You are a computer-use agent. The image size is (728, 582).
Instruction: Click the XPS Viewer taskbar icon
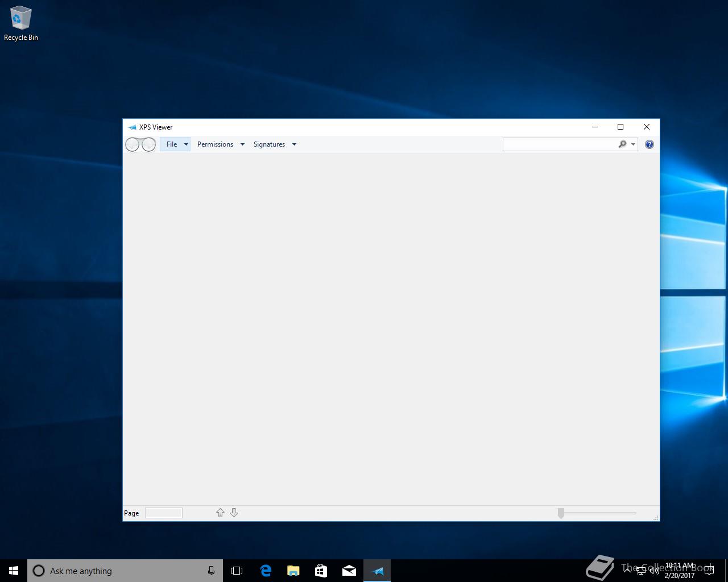377,571
